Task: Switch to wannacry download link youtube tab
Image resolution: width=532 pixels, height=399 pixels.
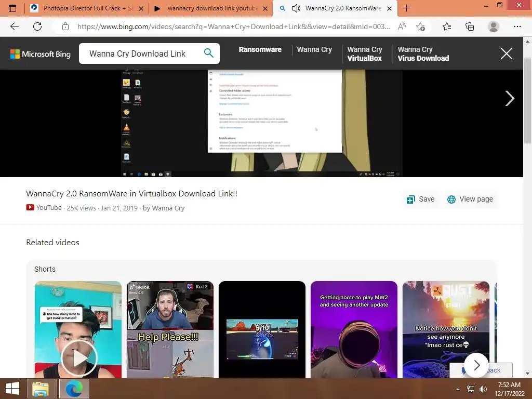Action: tap(210, 8)
